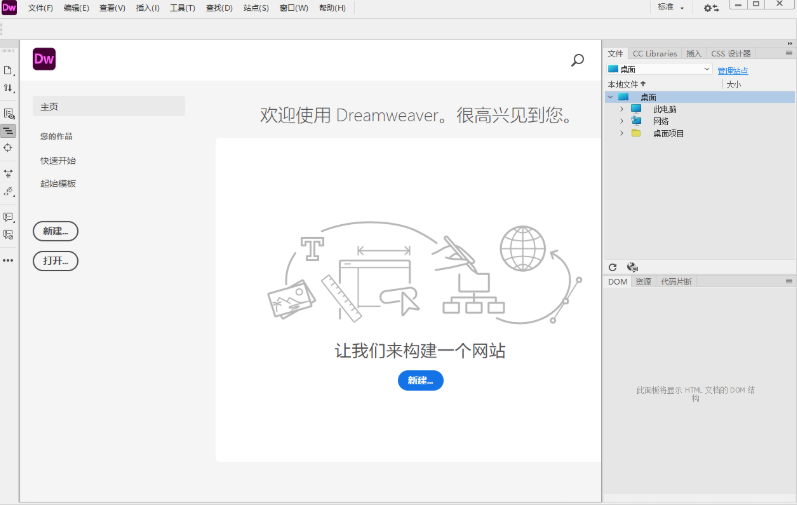Toggle the visual media query bar icon

(x=8, y=131)
